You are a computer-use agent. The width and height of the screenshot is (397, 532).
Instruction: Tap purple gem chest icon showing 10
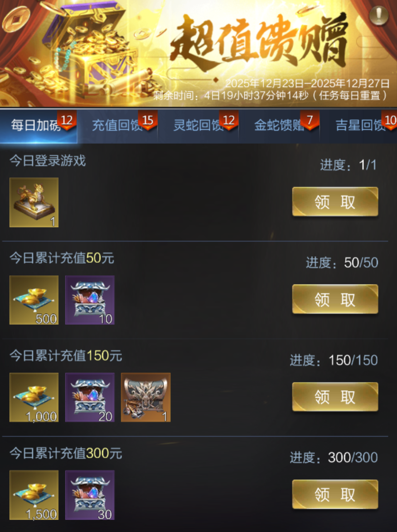(90, 300)
